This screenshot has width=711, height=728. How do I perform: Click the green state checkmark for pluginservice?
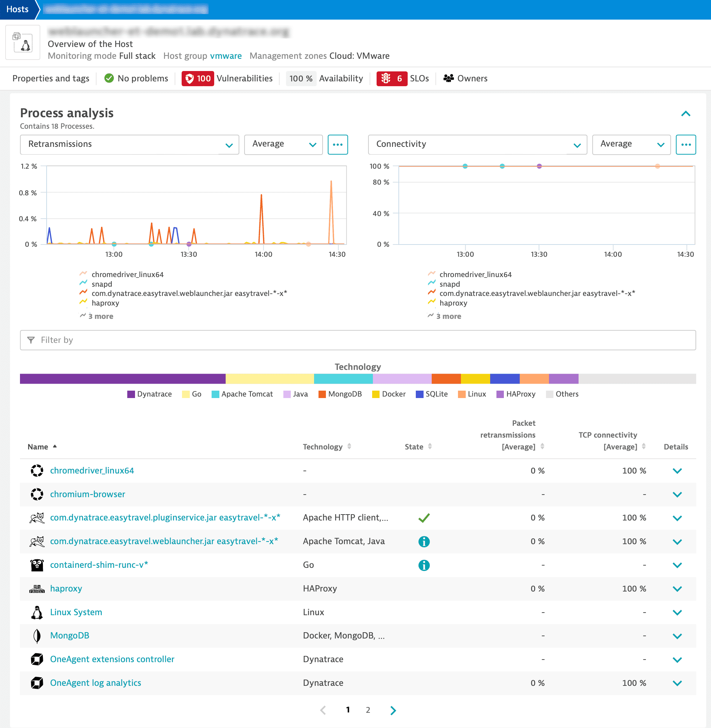[424, 518]
